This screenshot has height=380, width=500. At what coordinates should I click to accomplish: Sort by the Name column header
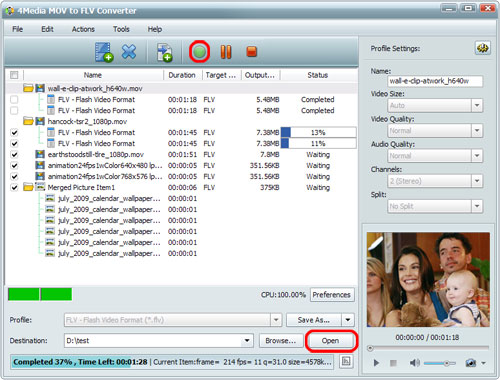tap(93, 75)
